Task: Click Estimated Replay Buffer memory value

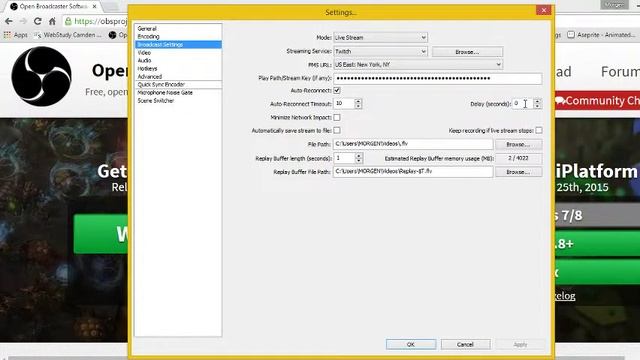Action: click(x=518, y=158)
